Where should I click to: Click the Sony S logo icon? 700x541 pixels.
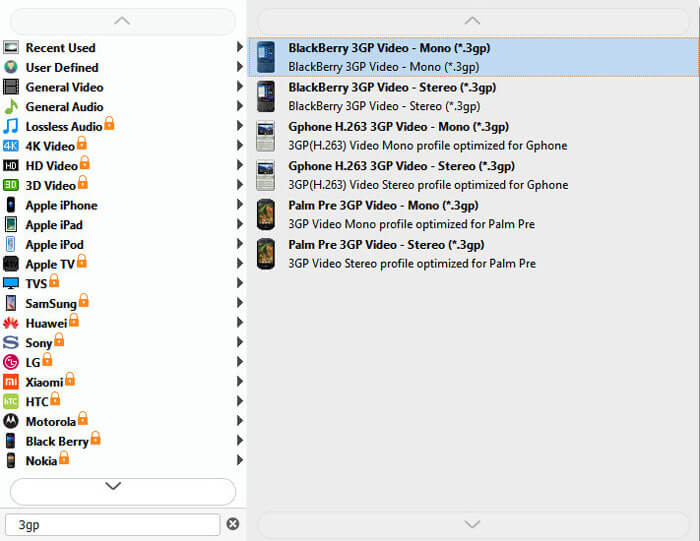click(x=11, y=342)
